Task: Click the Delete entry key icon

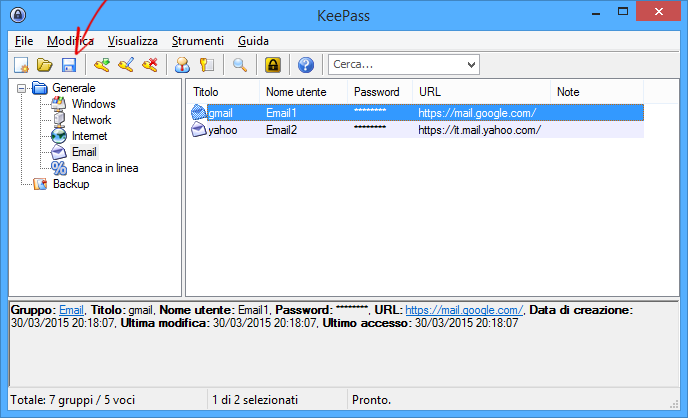Action: click(x=150, y=65)
